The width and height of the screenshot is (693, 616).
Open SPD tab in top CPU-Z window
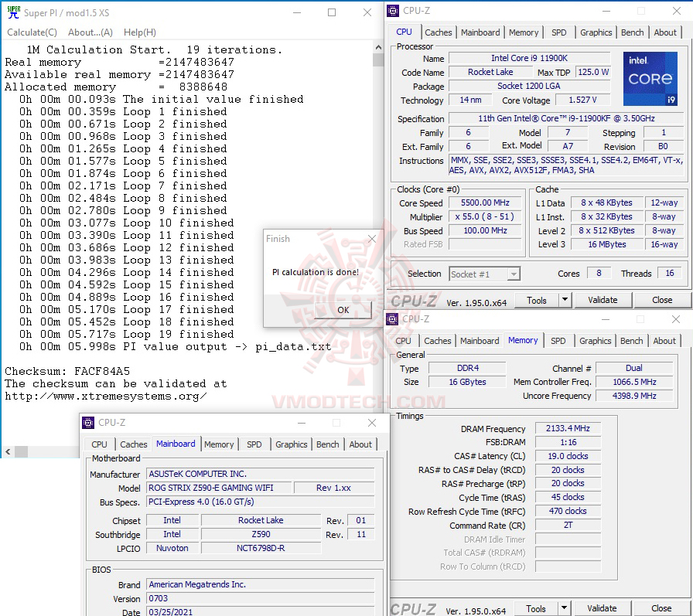pyautogui.click(x=558, y=32)
